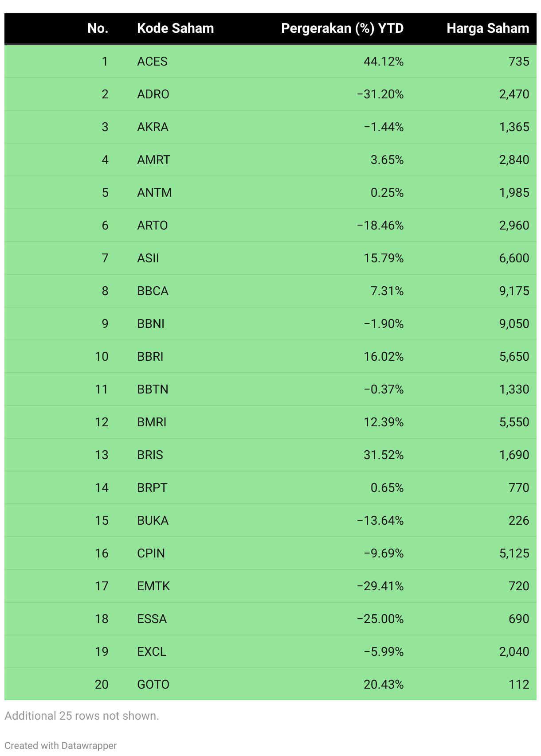Click the ESSA -25.00% value
The width and height of the screenshot is (541, 756).
click(x=380, y=619)
